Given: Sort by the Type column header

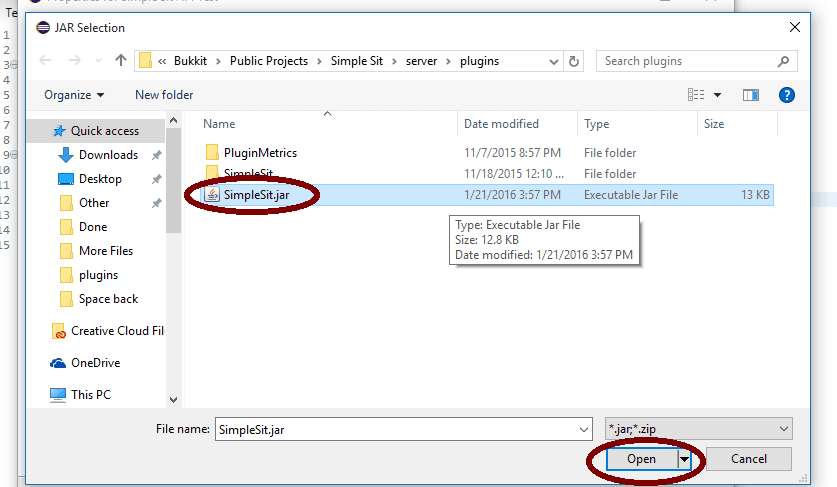Looking at the screenshot, I should click(596, 124).
